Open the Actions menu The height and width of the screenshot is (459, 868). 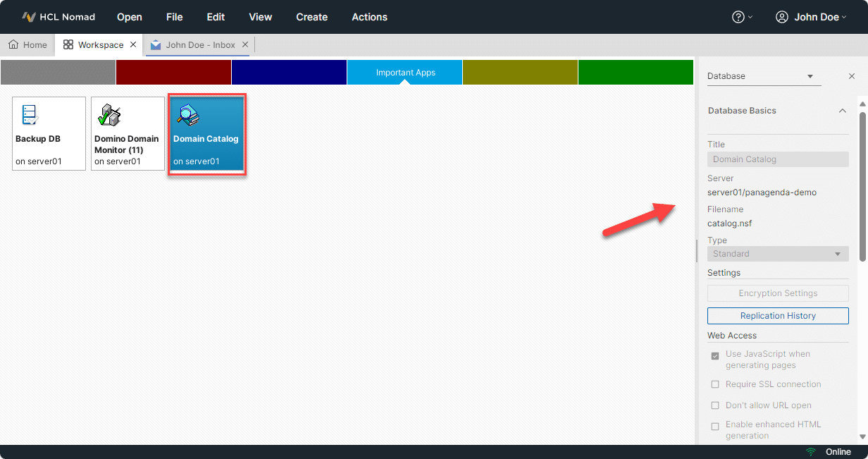pyautogui.click(x=369, y=17)
